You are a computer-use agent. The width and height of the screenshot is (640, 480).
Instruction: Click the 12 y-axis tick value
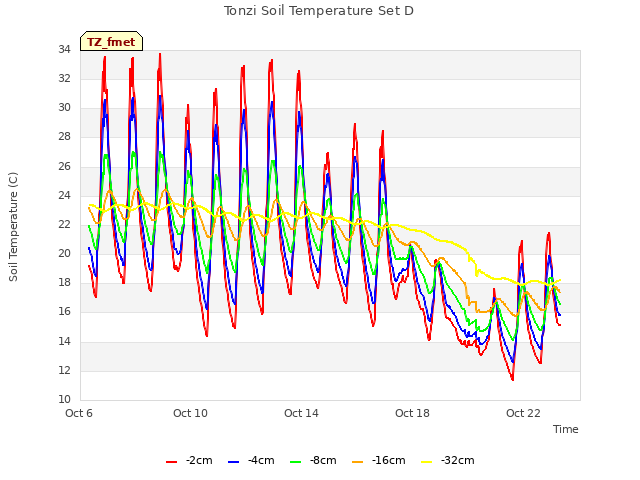point(64,371)
